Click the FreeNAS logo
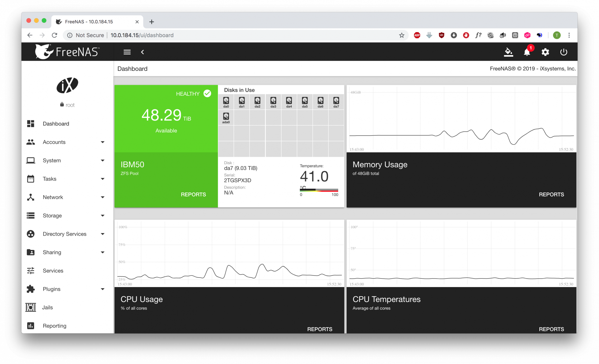 click(67, 51)
